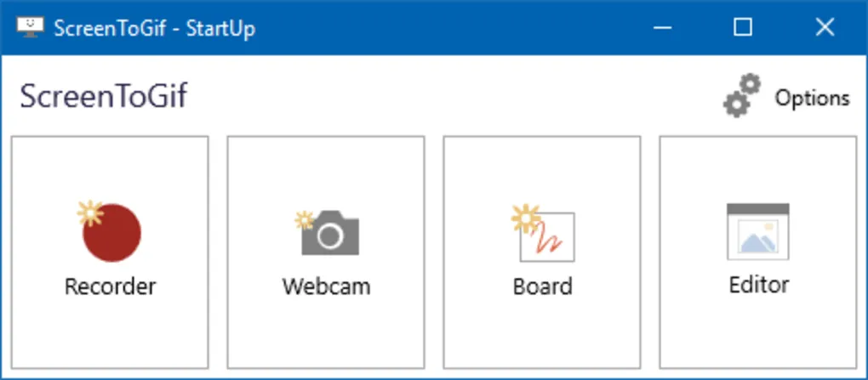Open the screen Recorder via its label
The width and height of the screenshot is (868, 380).
pos(111,286)
